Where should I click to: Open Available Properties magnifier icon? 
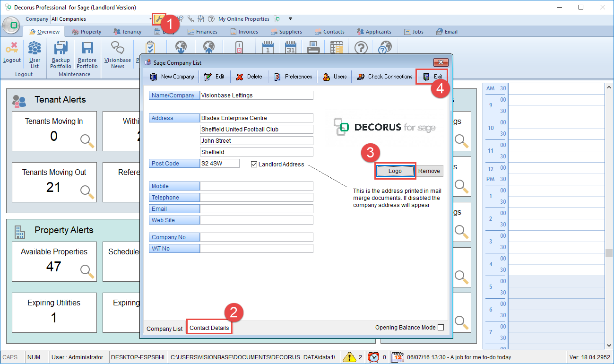click(x=87, y=271)
